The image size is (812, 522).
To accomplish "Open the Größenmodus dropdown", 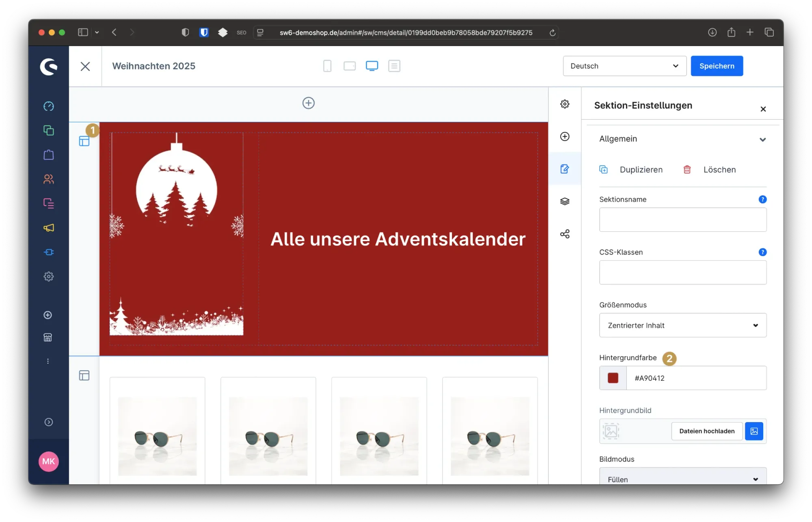I will pyautogui.click(x=682, y=325).
